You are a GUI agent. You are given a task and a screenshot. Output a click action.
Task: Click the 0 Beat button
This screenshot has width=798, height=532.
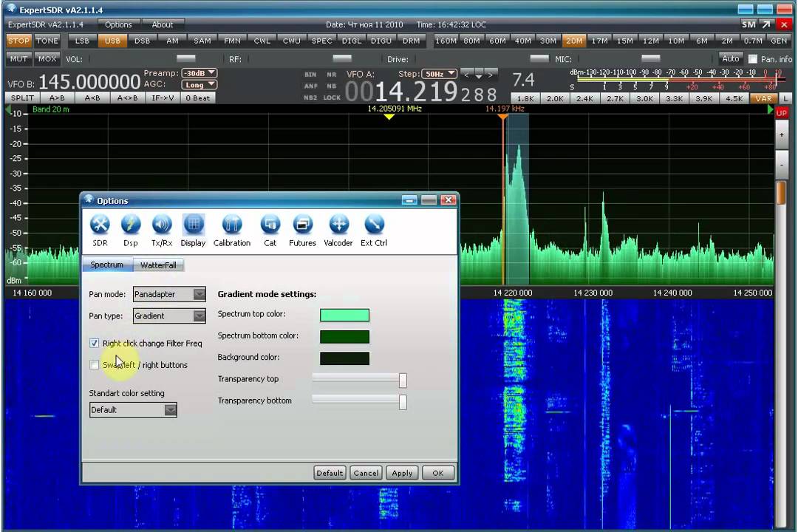tap(198, 98)
